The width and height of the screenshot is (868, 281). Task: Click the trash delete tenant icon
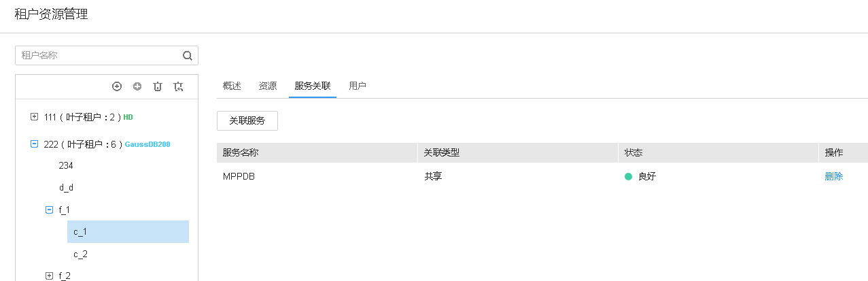158,86
